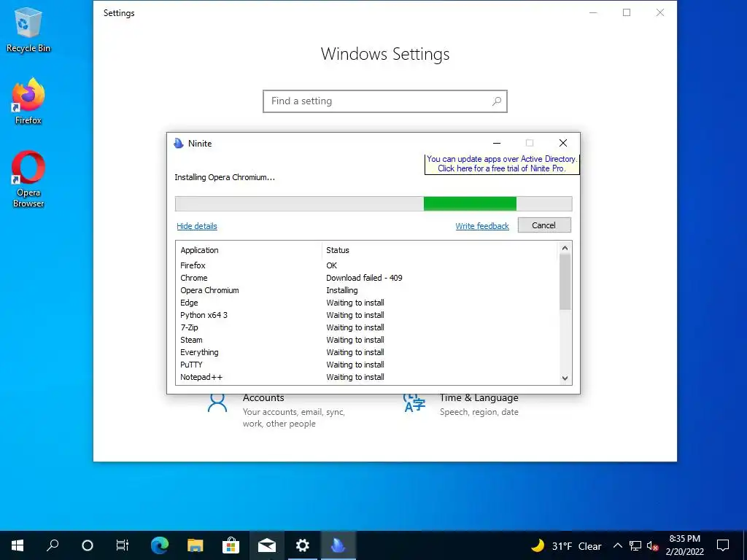The image size is (747, 560).
Task: Click the Application column header
Action: 199,250
